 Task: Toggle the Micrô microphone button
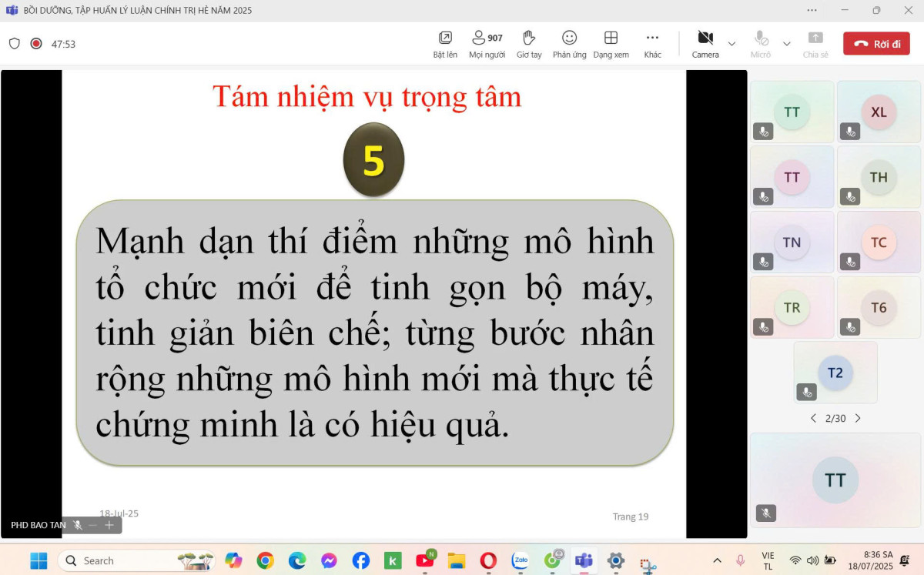pyautogui.click(x=761, y=43)
